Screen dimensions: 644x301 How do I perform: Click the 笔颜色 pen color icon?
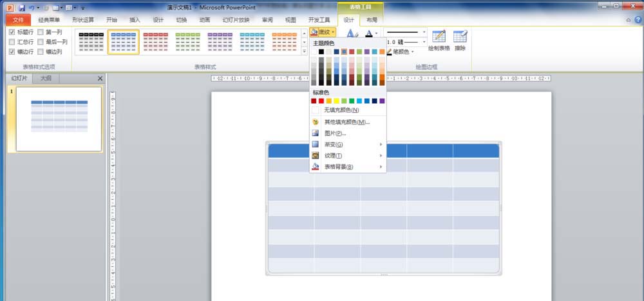[389, 52]
